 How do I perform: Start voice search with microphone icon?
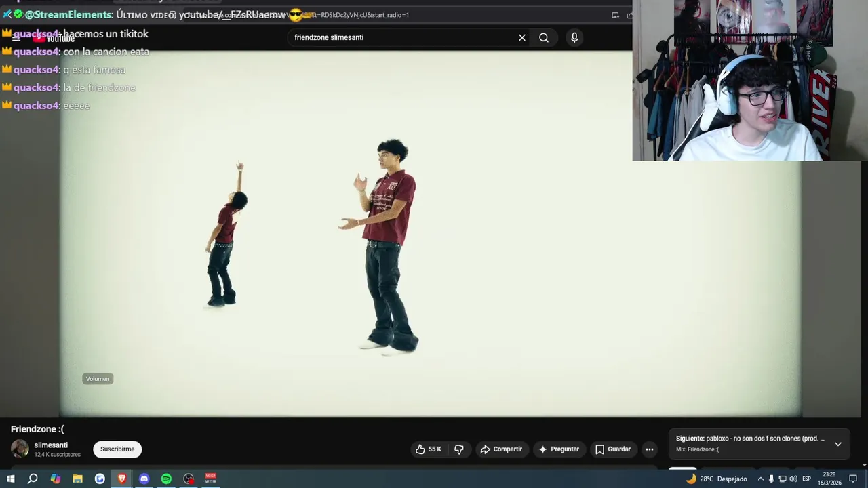point(574,38)
